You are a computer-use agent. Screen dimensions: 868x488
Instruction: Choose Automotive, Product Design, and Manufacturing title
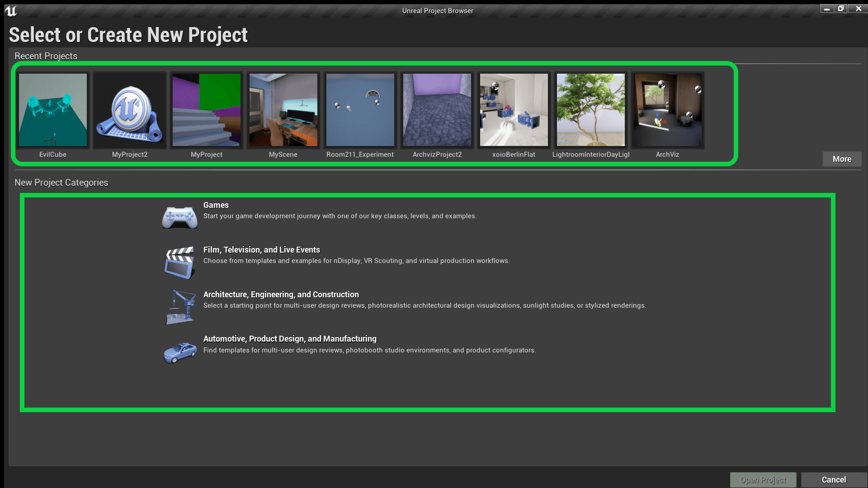tap(290, 339)
